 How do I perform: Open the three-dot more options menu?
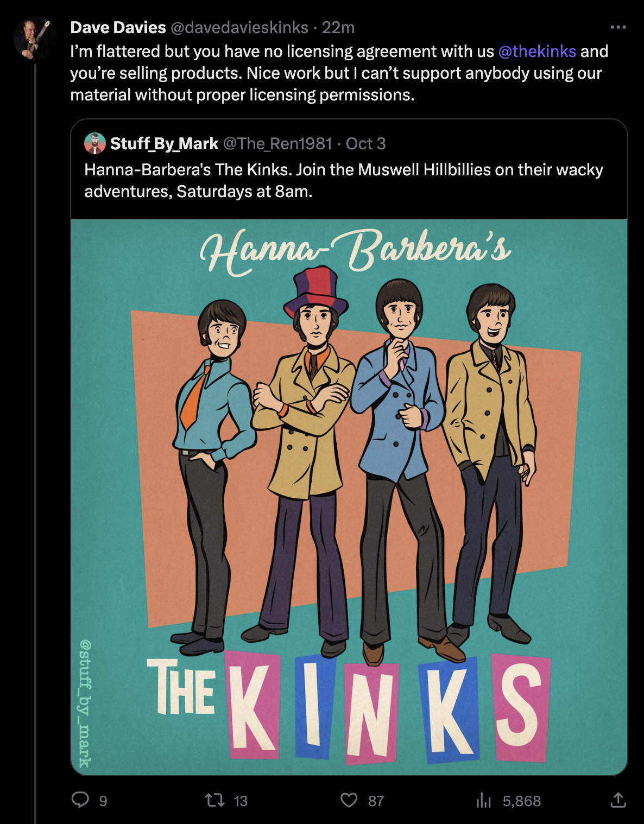[x=618, y=27]
